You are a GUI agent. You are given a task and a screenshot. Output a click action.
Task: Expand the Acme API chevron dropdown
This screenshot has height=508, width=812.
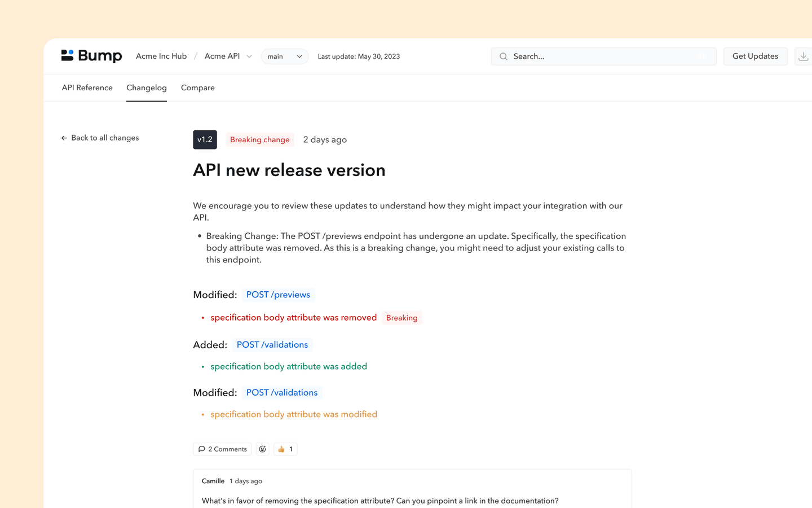[x=249, y=56]
